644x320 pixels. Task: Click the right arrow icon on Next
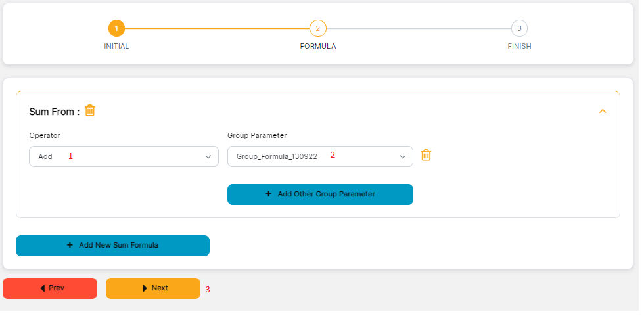[x=145, y=288]
